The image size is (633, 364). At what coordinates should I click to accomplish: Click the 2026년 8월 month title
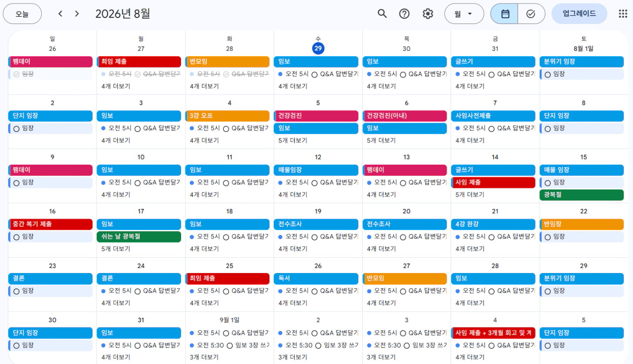(x=123, y=13)
